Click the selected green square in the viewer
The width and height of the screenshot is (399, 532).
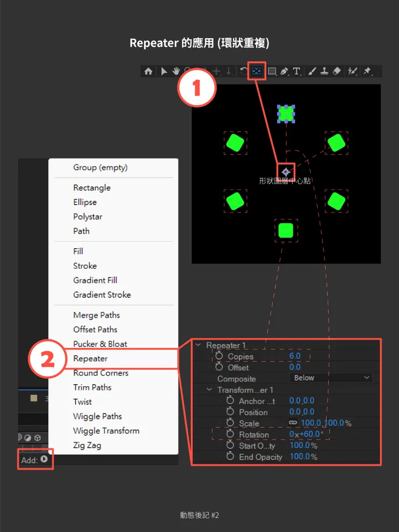tap(286, 114)
